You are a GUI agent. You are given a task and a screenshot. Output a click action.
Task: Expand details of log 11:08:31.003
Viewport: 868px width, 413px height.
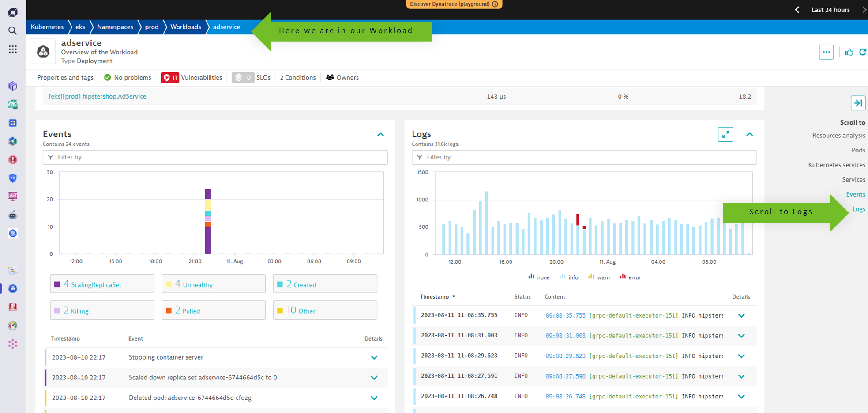pos(741,336)
